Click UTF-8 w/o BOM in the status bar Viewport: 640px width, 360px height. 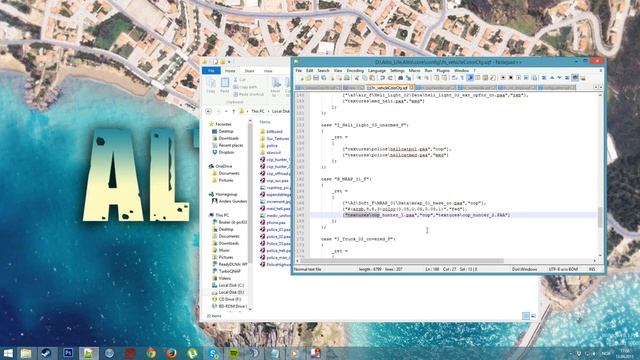pos(563,269)
